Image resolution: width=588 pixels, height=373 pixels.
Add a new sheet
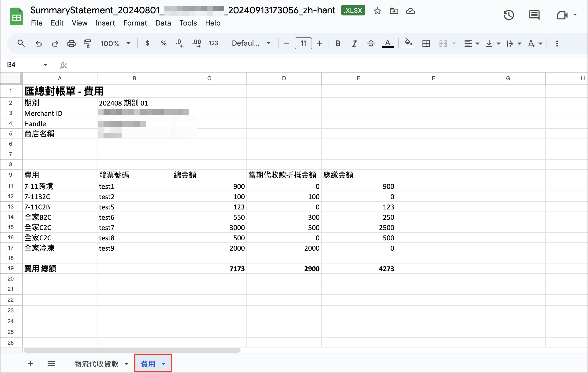(x=30, y=363)
